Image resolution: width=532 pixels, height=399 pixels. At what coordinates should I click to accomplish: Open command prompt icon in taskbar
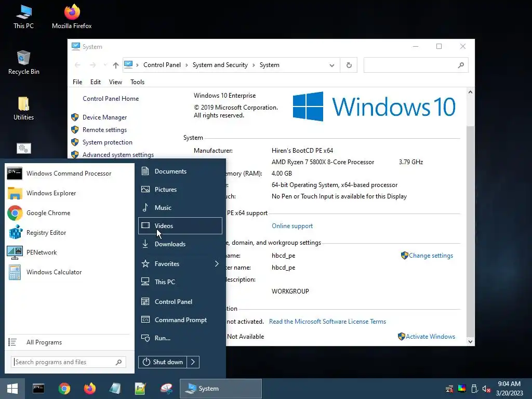[x=38, y=389]
